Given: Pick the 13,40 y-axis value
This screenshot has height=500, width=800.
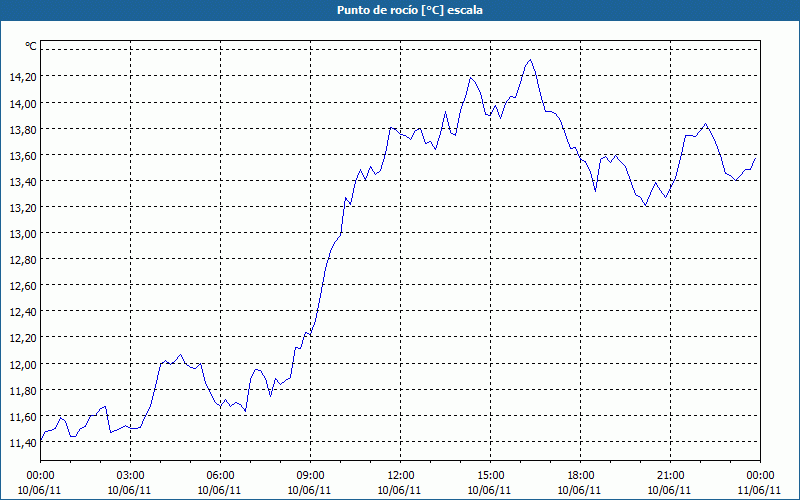Looking at the screenshot, I should [23, 181].
